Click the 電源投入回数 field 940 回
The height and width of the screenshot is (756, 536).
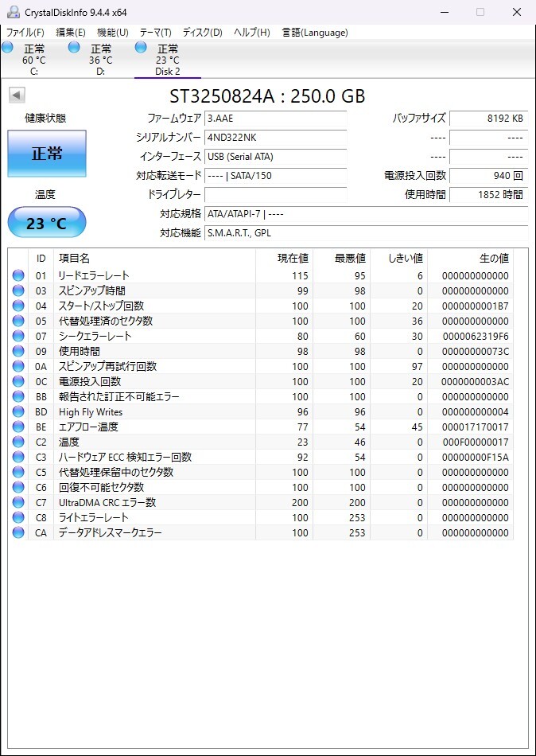[x=489, y=176]
